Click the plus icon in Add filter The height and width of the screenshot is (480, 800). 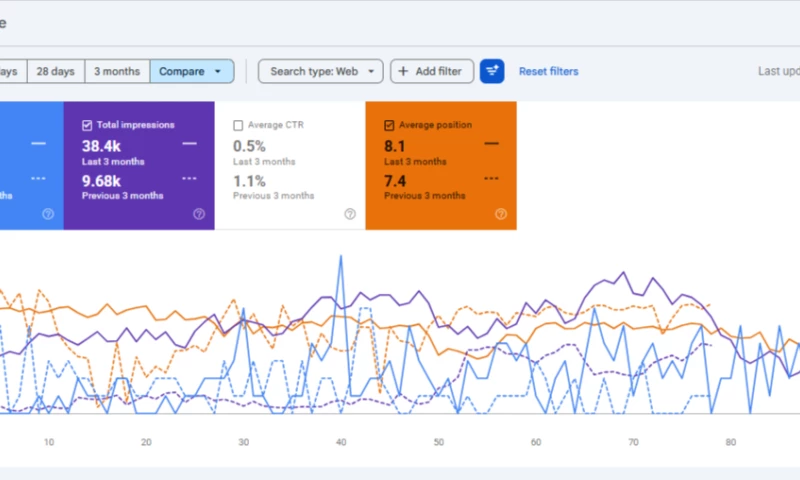403,71
